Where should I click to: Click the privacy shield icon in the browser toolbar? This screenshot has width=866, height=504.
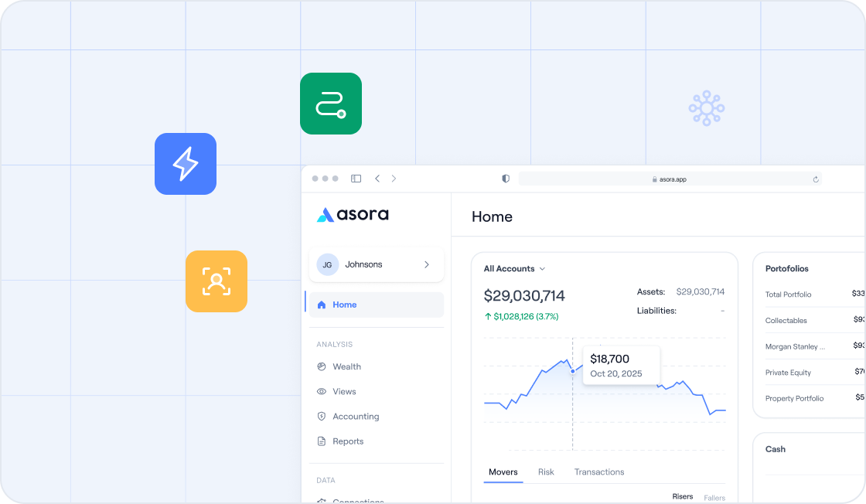(506, 179)
